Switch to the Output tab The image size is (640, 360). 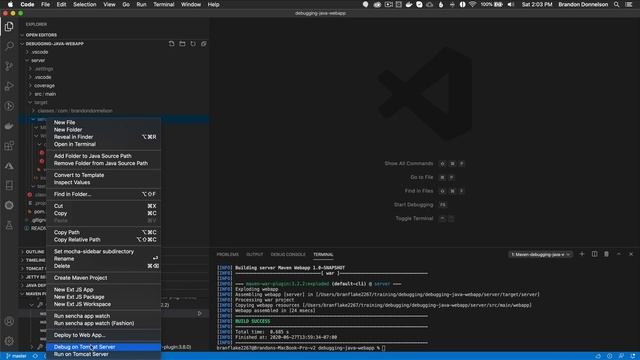(254, 254)
